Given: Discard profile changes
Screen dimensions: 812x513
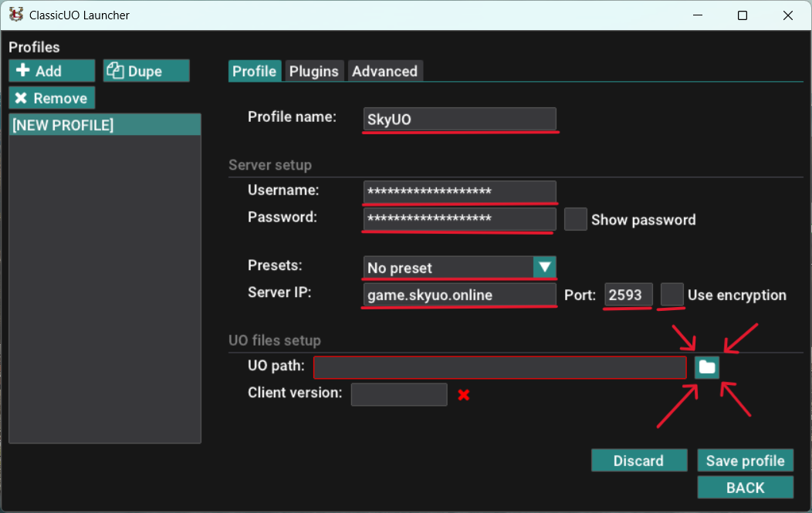Looking at the screenshot, I should (639, 461).
